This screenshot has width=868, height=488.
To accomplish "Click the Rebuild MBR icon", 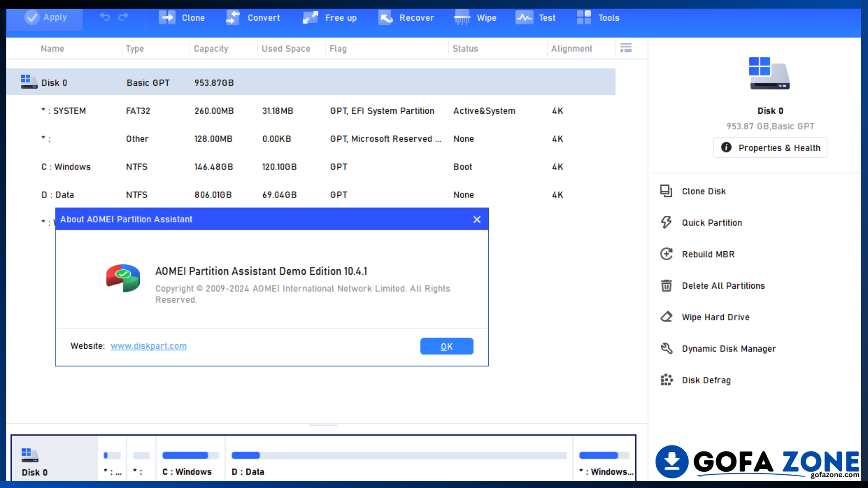I will [x=666, y=254].
